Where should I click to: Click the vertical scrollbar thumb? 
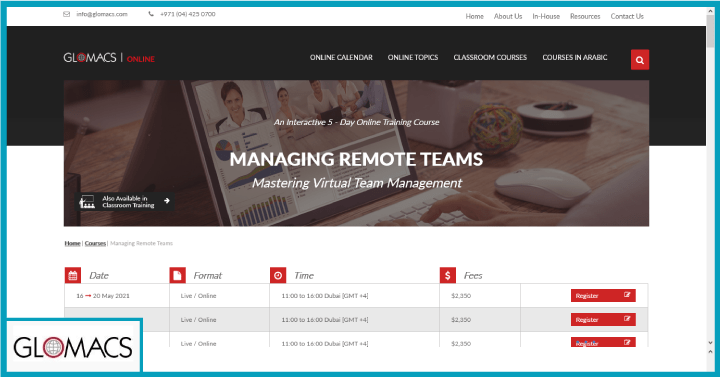pyautogui.click(x=710, y=31)
